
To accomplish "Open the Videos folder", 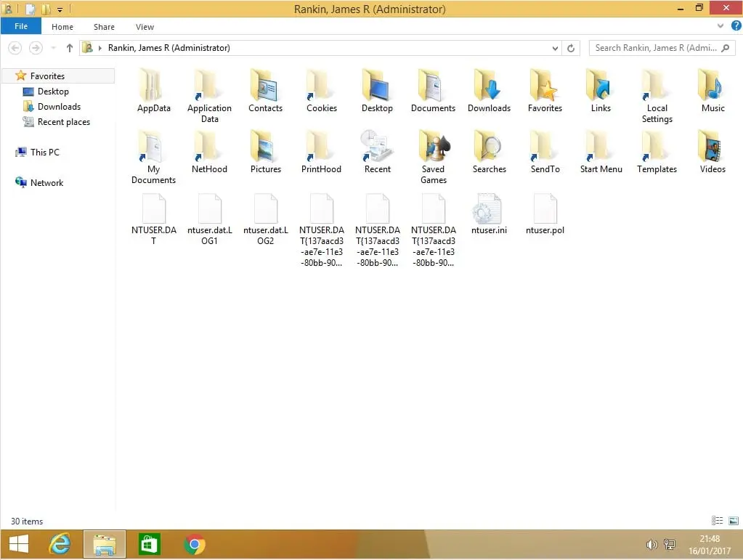I will click(712, 152).
